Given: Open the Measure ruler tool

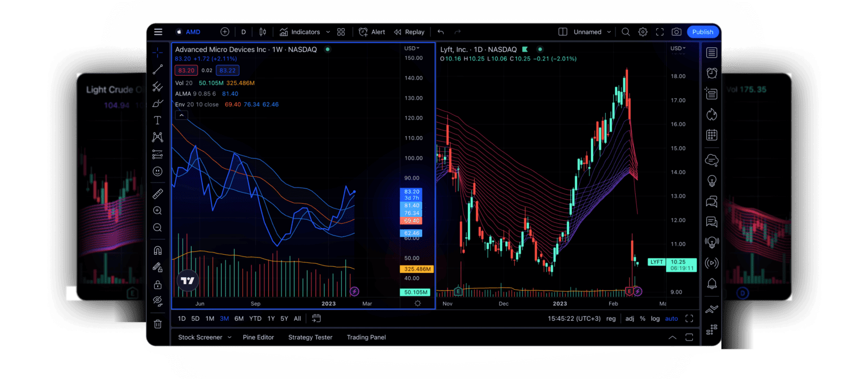Looking at the screenshot, I should [158, 194].
